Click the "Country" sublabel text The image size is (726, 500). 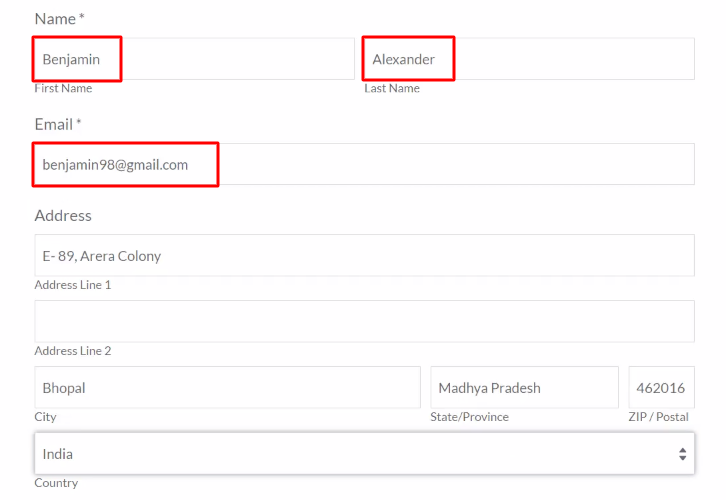56,483
